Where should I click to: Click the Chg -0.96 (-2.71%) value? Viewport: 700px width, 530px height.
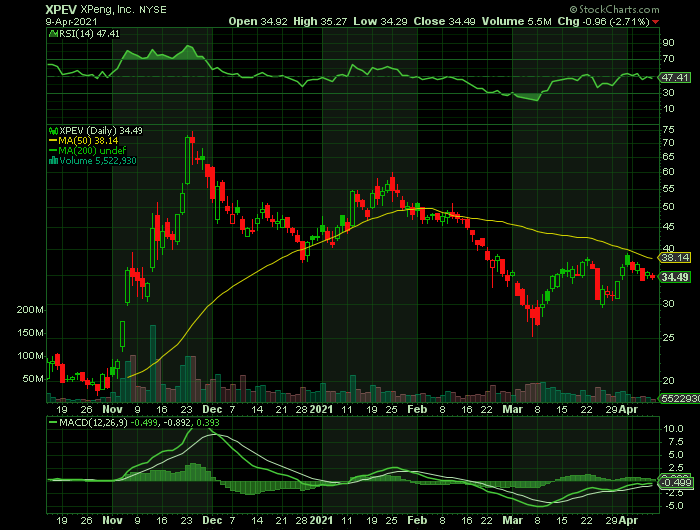(604, 21)
